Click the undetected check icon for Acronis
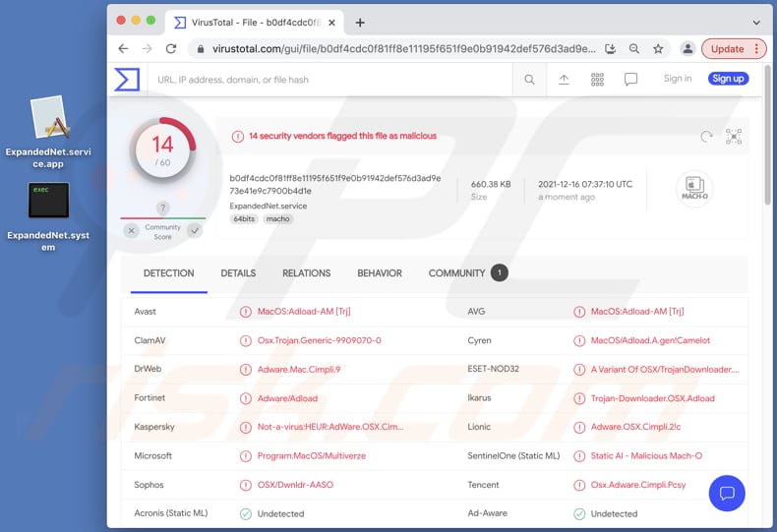 pyautogui.click(x=245, y=513)
